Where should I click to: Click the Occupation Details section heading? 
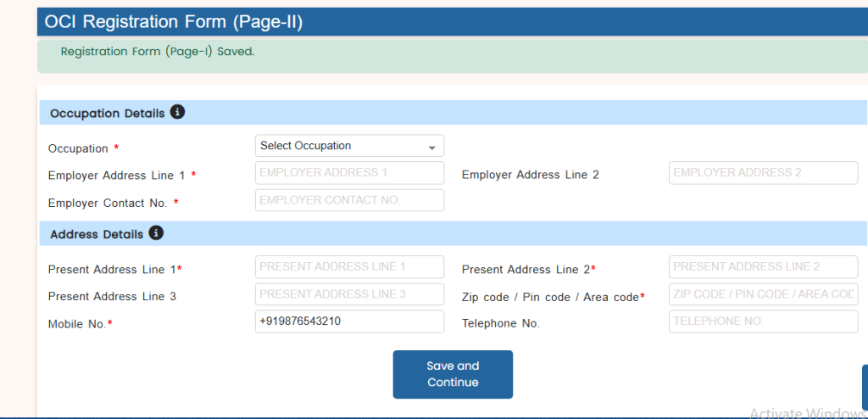click(107, 114)
